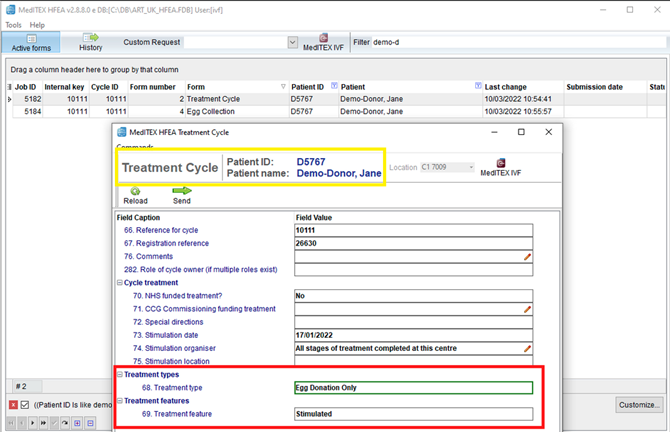The width and height of the screenshot is (670, 432).
Task: Click Job ID 5184 cell
Action: pos(27,112)
